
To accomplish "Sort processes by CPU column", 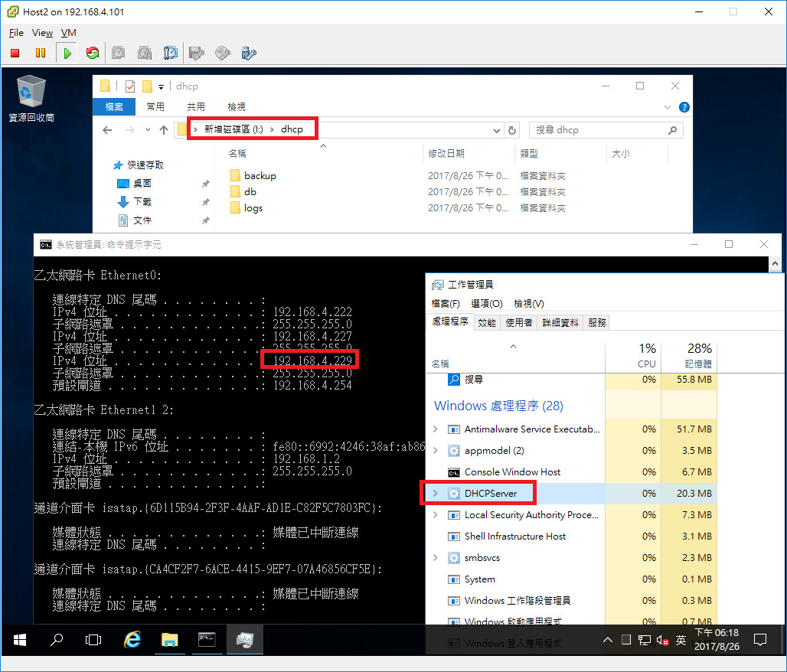I will pyautogui.click(x=633, y=355).
